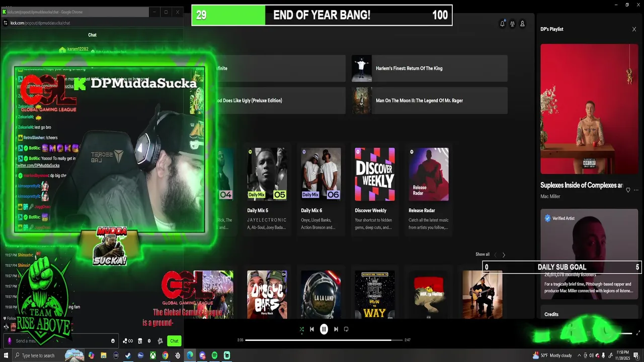Open Spotify fullscreen view icon

point(638,333)
